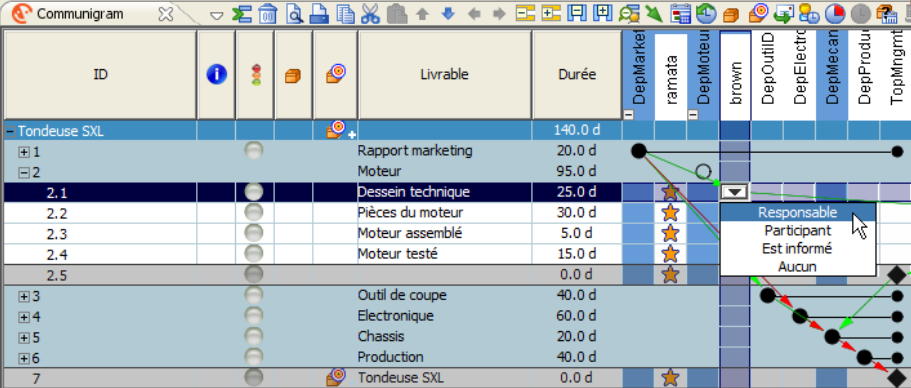Collapse the Tondeuse SXL root node
The height and width of the screenshot is (388, 911).
point(10,131)
